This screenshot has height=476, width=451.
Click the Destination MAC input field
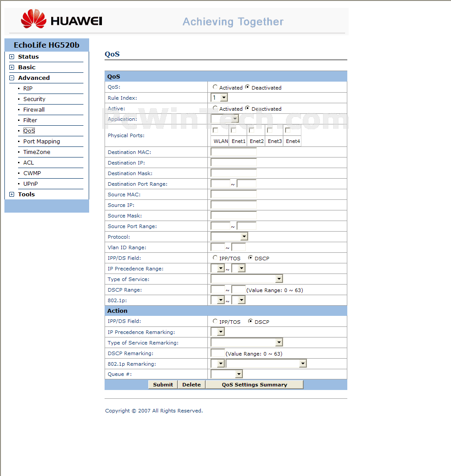233,152
